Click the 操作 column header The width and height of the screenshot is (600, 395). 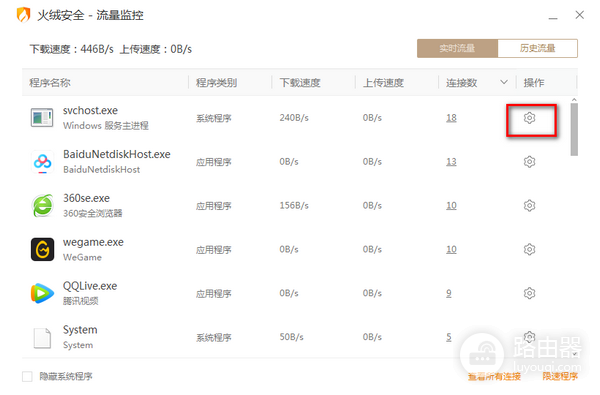point(534,83)
